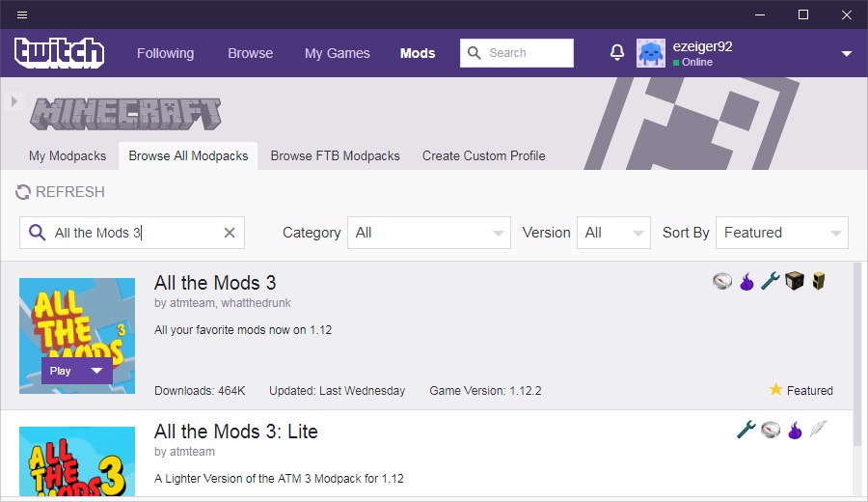Click 'Game Version: 1.12.2' text
868x502 pixels.
click(x=485, y=391)
